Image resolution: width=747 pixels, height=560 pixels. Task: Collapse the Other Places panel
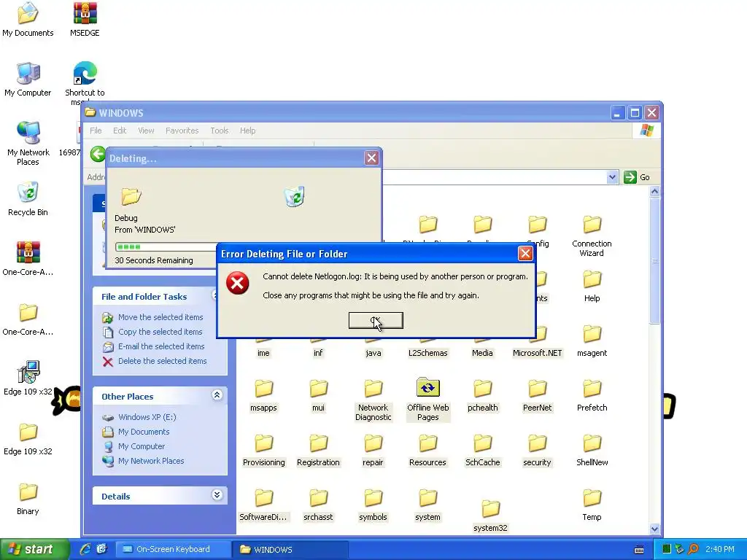(217, 395)
